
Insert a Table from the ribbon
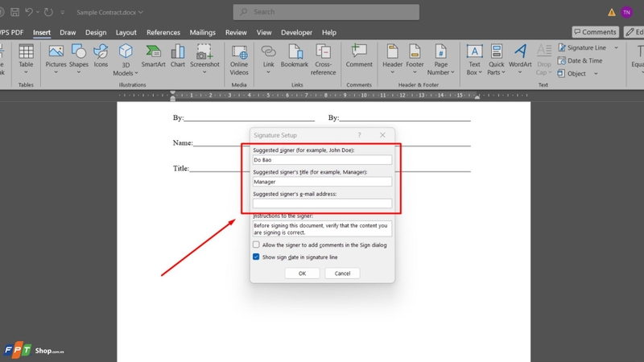click(26, 59)
